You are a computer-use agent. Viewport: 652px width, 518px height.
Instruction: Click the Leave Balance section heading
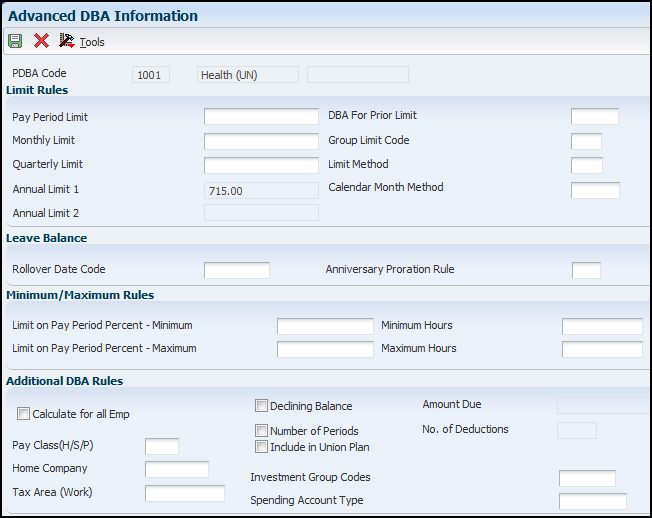pyautogui.click(x=47, y=238)
